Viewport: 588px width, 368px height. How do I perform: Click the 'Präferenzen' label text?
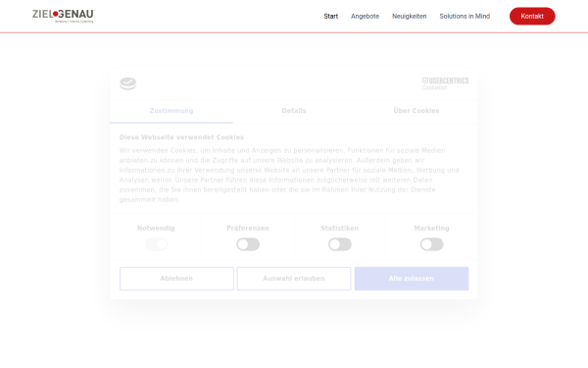248,229
